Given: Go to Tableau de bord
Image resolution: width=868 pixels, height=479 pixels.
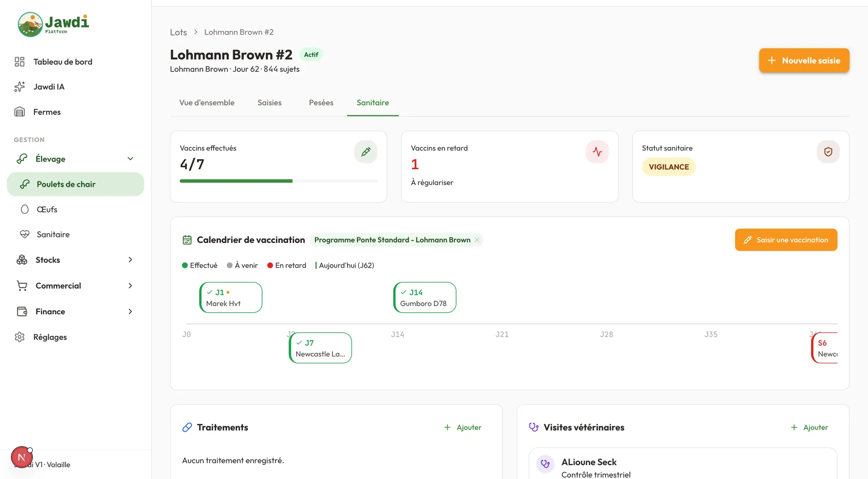Looking at the screenshot, I should 76,62.
